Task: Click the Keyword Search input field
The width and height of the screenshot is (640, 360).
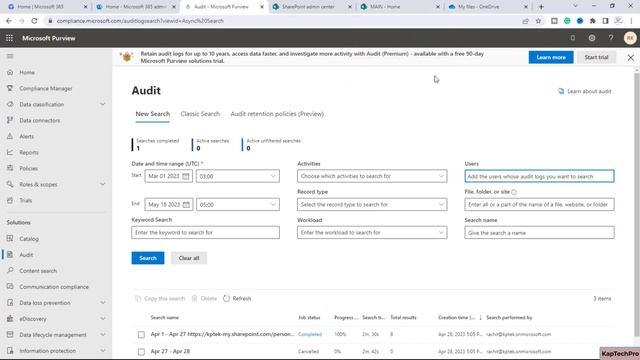Action: click(205, 233)
